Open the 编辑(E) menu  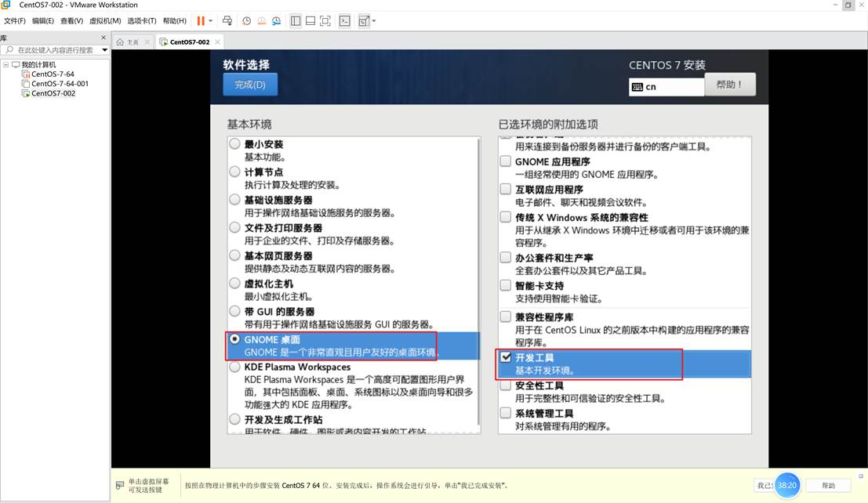point(42,21)
